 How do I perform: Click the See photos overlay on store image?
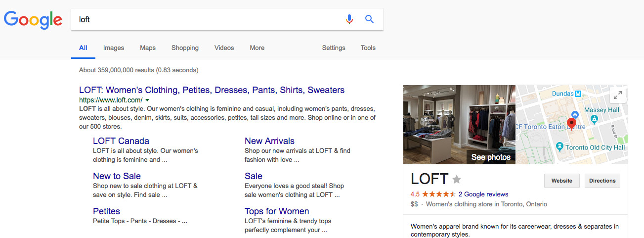491,157
